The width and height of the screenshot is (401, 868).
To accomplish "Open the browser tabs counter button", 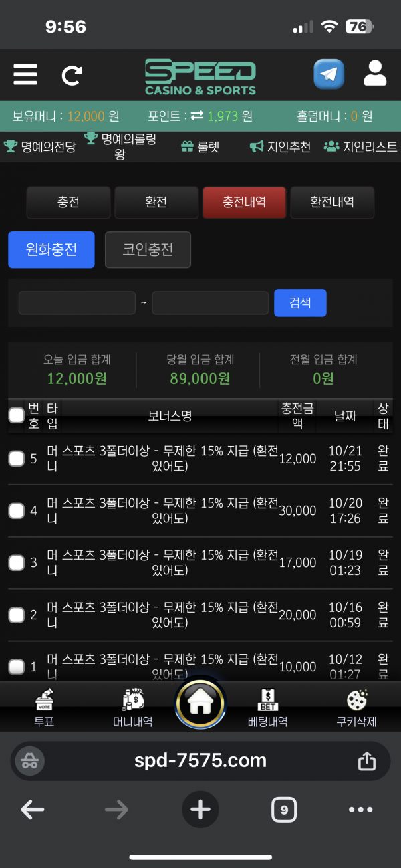I will coord(284,810).
